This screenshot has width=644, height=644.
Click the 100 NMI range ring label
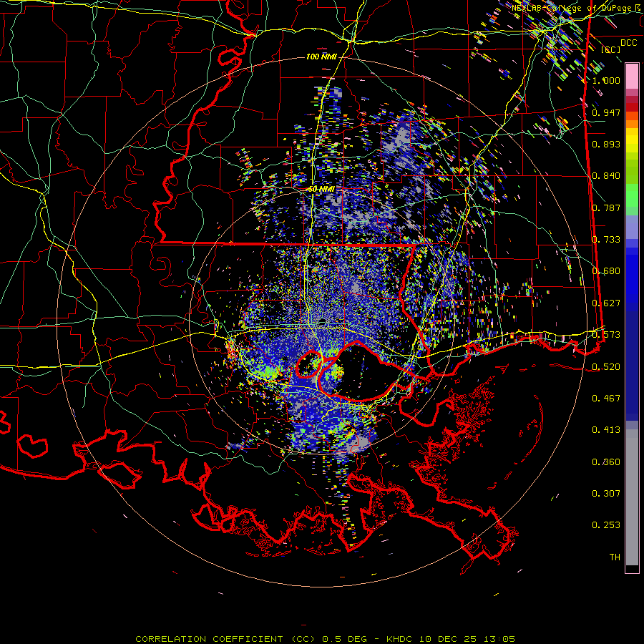[x=321, y=57]
